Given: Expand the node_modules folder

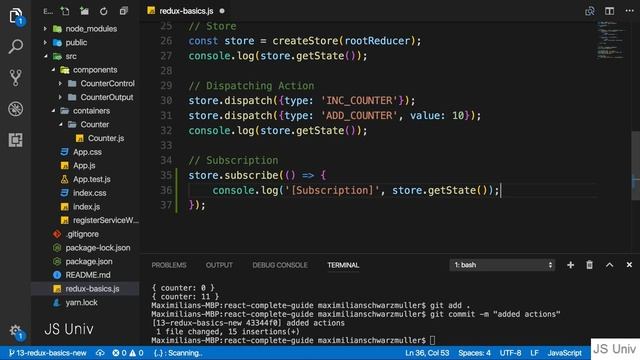Looking at the screenshot, I should [x=85, y=29].
